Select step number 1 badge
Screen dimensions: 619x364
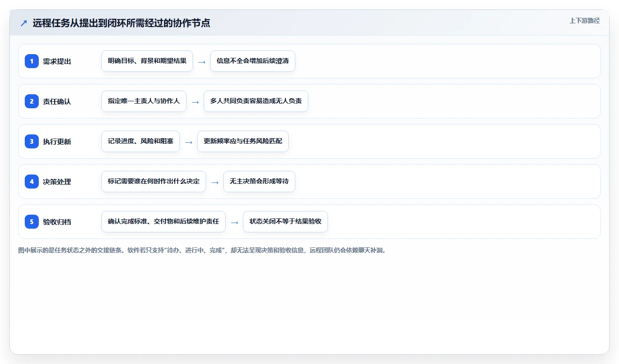[x=32, y=61]
